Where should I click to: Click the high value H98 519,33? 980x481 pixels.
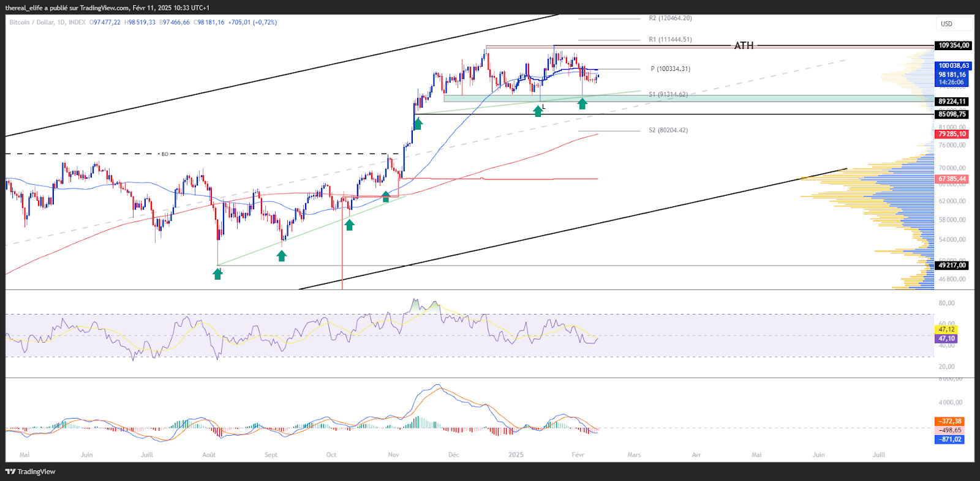click(140, 22)
